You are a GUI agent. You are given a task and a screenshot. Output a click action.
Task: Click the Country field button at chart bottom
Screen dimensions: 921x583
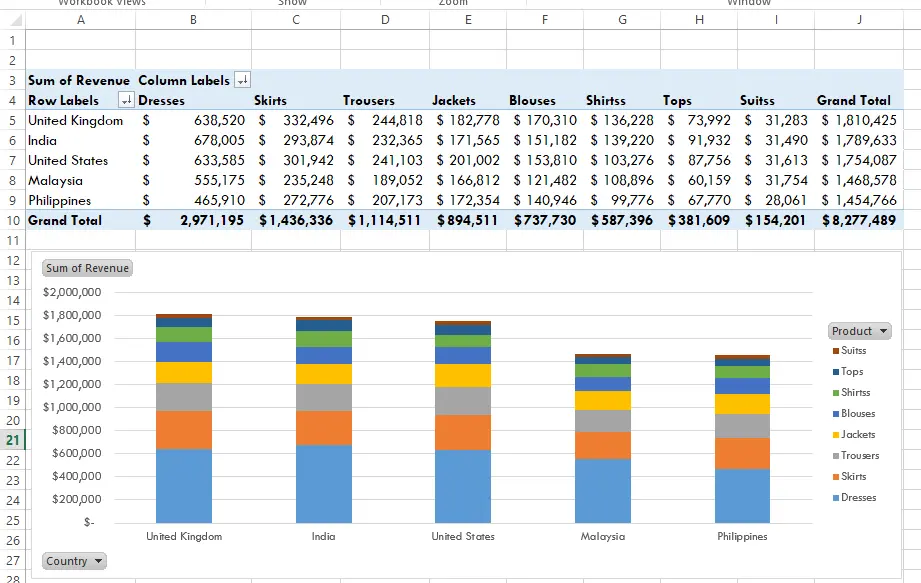click(x=73, y=561)
